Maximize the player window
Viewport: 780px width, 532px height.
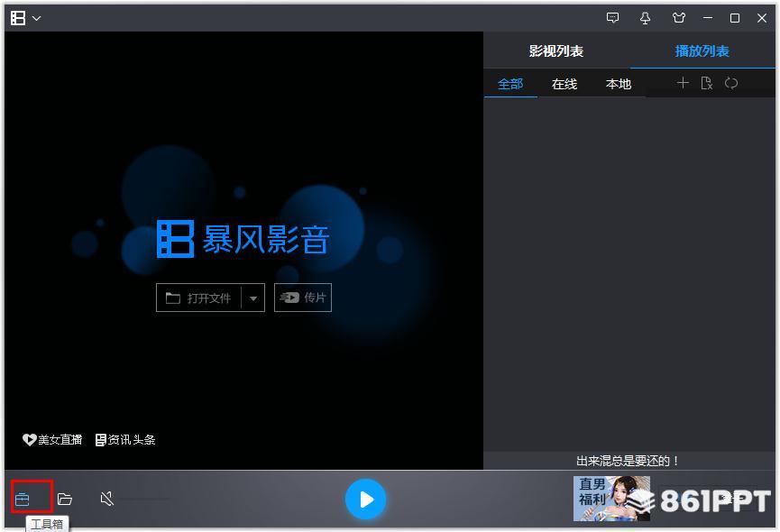[735, 18]
